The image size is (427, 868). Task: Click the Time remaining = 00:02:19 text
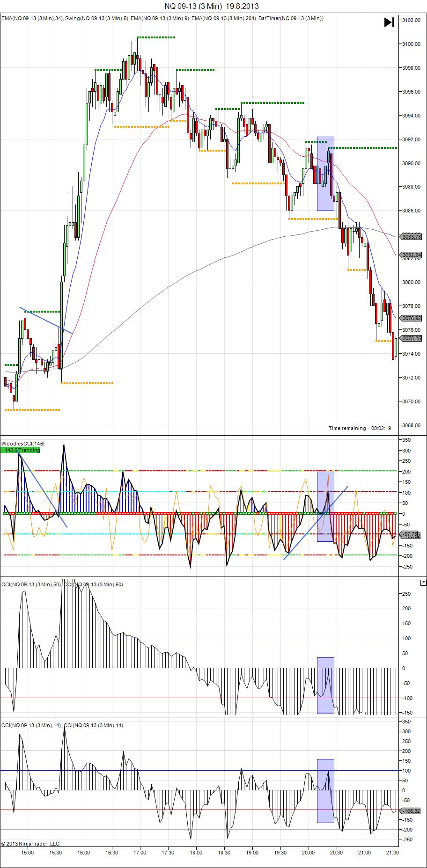point(360,428)
